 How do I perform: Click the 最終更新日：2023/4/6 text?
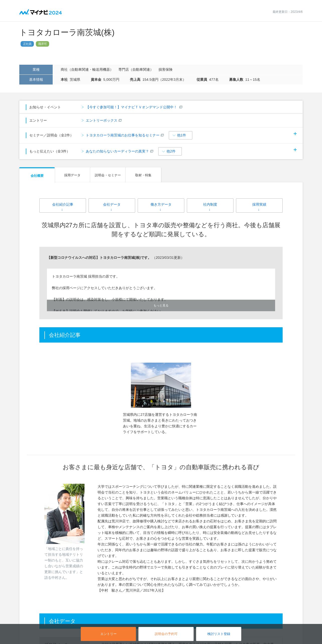click(287, 12)
